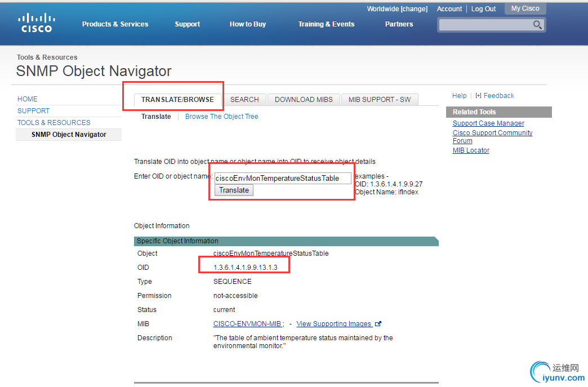588x387 pixels.
Task: Open the Partners menu
Action: tap(399, 24)
